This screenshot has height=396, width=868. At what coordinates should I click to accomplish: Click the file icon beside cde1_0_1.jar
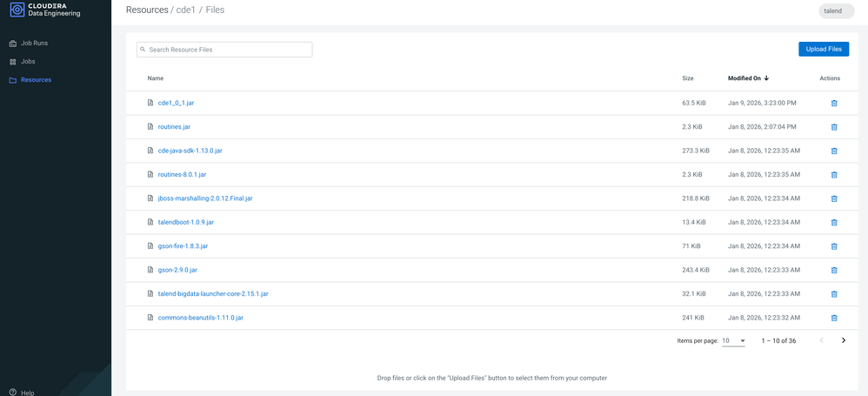[150, 103]
